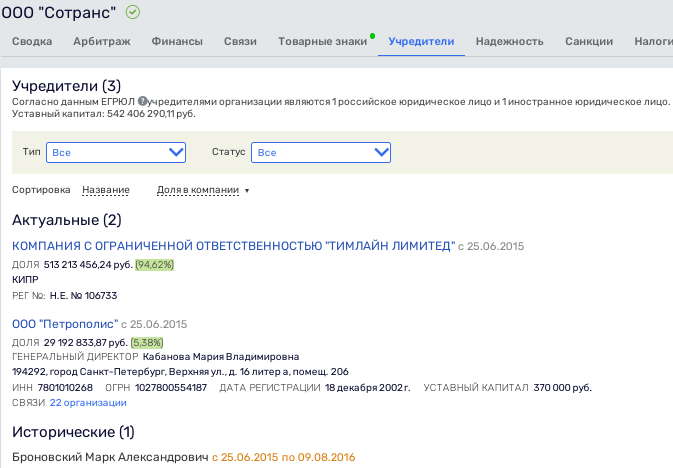Open the Товарные знаки tab
This screenshot has height=468, width=673.
(322, 41)
